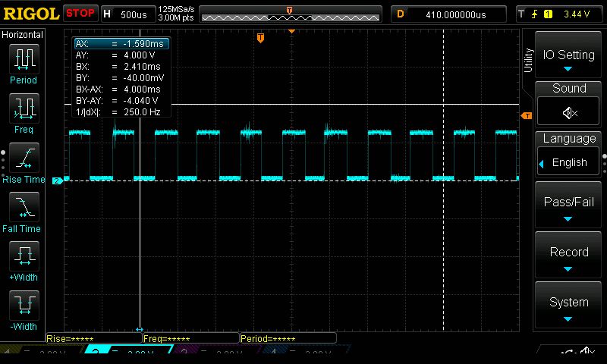Click the STOP run status indicator

pyautogui.click(x=80, y=14)
